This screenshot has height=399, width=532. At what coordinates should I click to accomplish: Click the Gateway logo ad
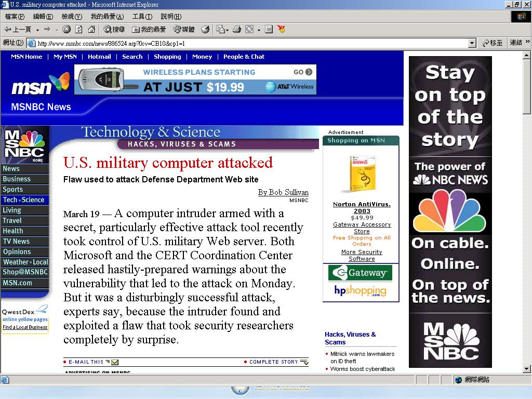[360, 273]
